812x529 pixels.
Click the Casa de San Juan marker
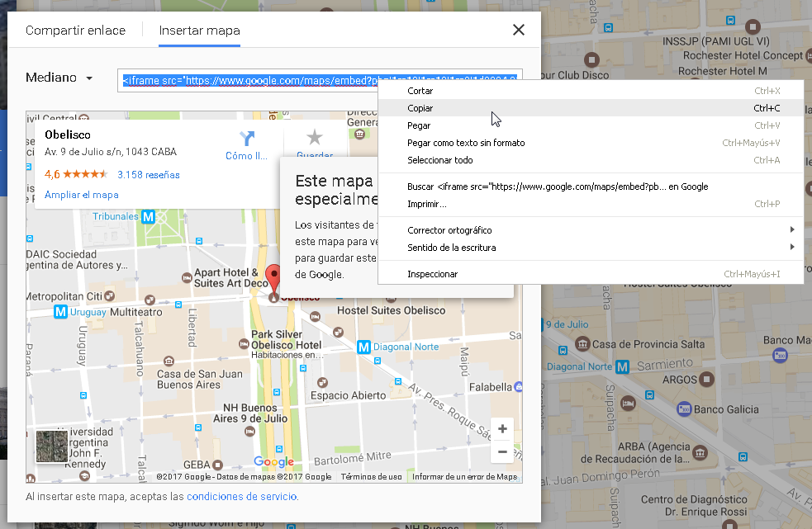coord(169,361)
